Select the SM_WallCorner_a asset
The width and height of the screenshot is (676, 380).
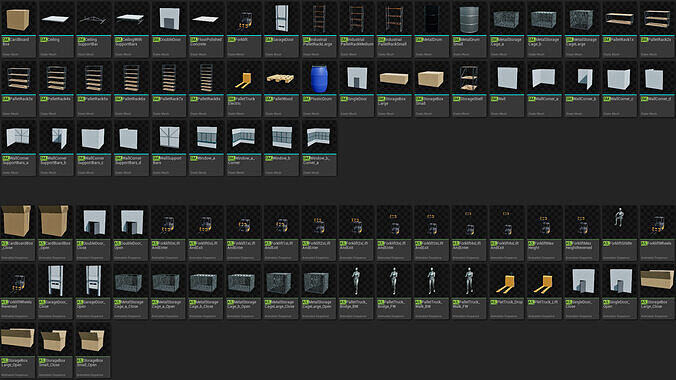click(x=544, y=89)
